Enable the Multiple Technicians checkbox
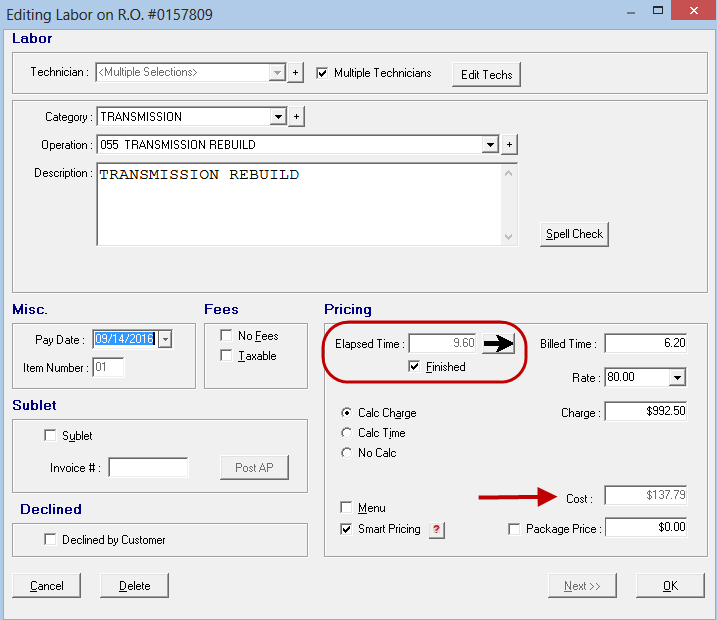Screen dimensions: 717x620 click(322, 73)
